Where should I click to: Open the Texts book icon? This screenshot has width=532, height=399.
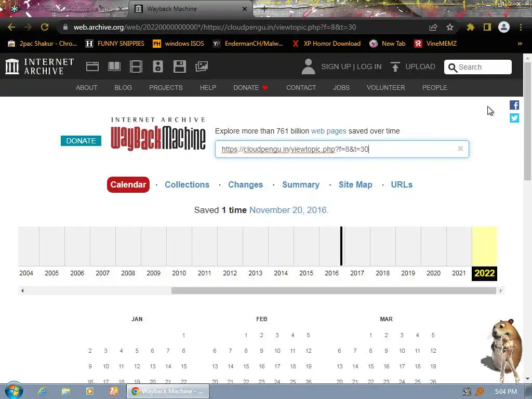tap(114, 66)
